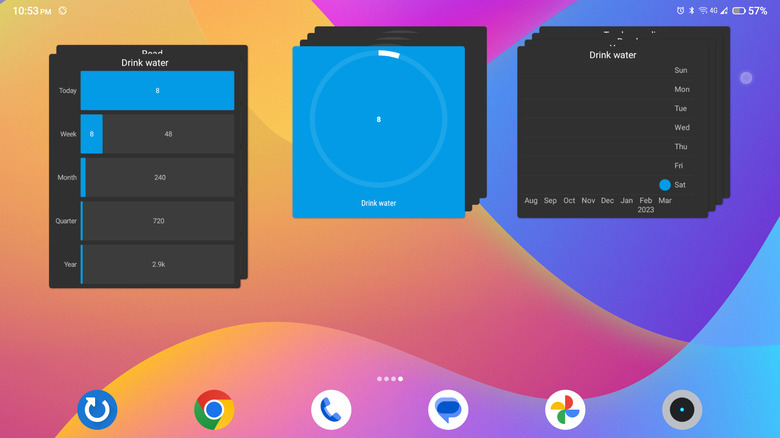Launch Google Photos from the dock
This screenshot has height=438, width=780.
tap(565, 410)
